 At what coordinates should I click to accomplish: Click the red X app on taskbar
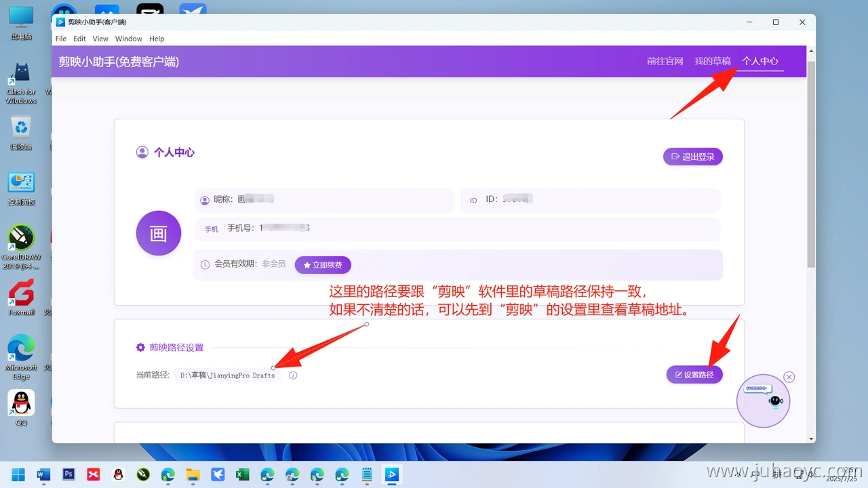[x=94, y=474]
